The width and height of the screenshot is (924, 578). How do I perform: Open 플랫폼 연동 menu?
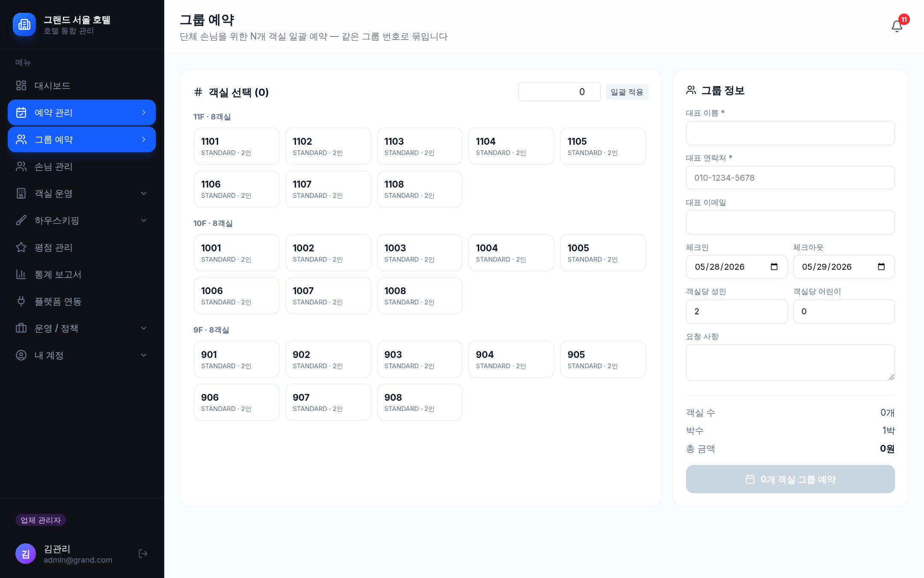coord(82,301)
